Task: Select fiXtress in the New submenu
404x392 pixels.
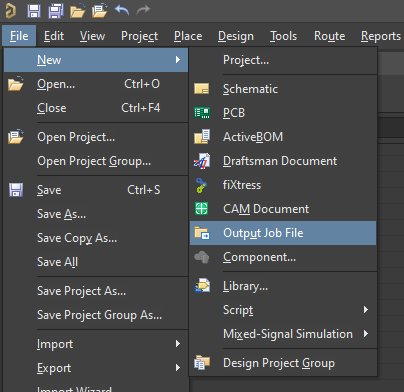Action: 283,185
